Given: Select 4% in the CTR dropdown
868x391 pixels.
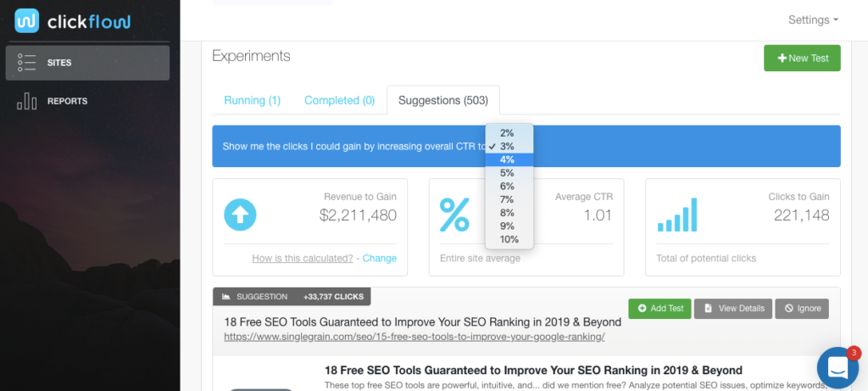Looking at the screenshot, I should [x=509, y=159].
